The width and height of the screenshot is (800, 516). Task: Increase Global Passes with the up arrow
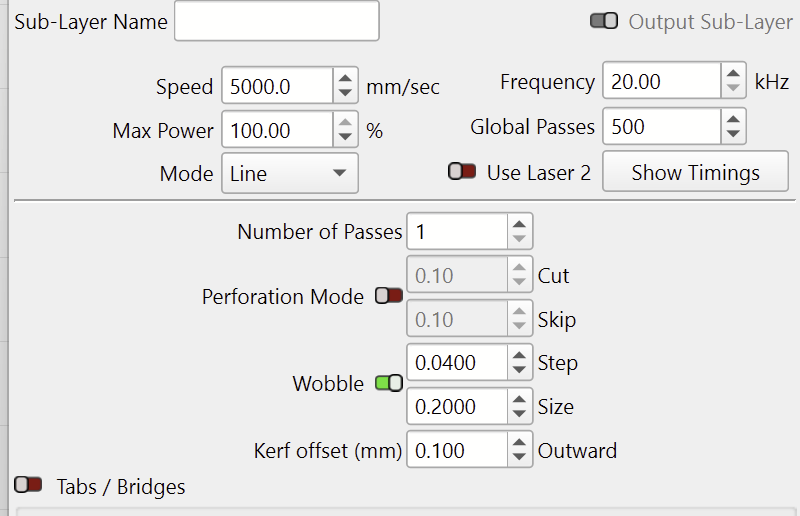click(733, 119)
